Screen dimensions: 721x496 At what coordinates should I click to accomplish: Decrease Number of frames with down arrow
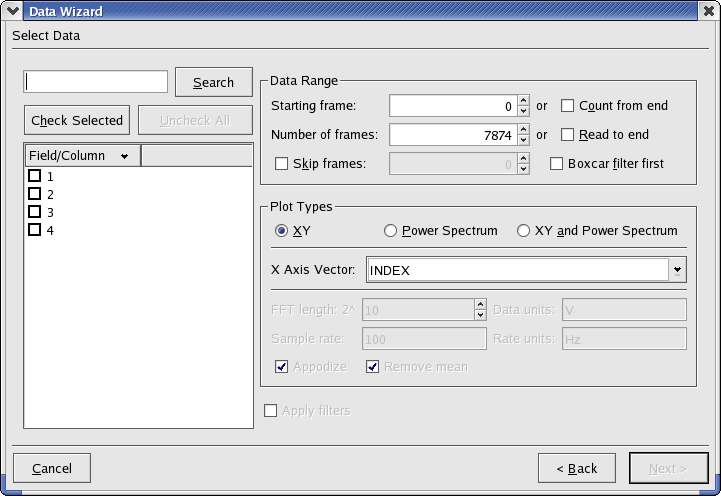[523, 140]
